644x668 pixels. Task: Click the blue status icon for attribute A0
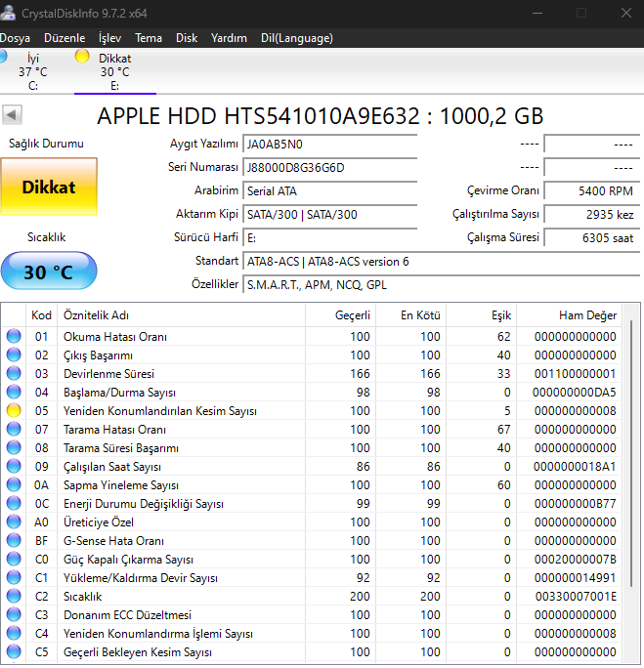tap(14, 522)
